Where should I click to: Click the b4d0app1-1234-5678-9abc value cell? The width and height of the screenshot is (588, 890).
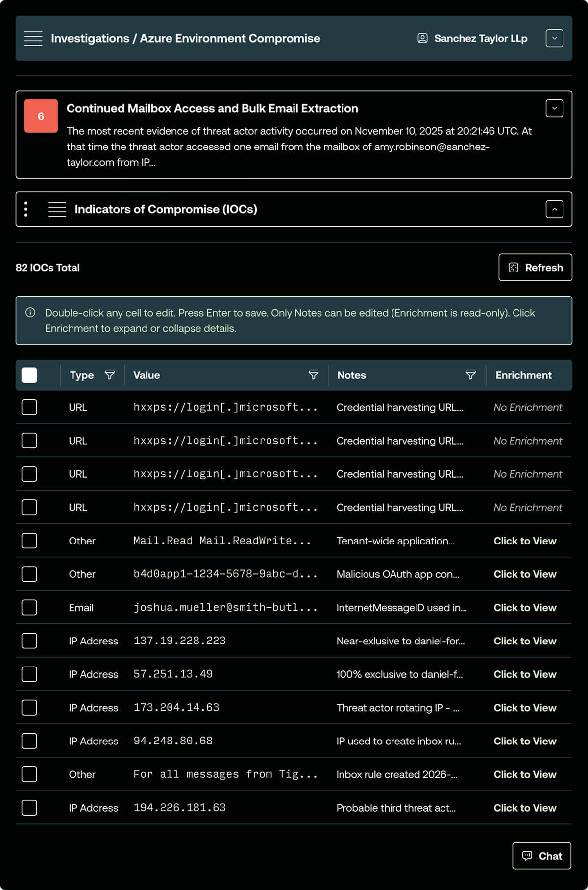coord(225,574)
